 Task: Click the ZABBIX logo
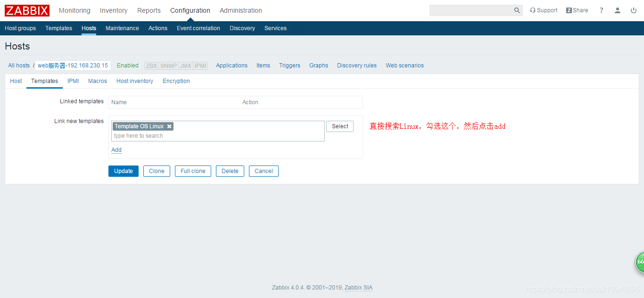pos(27,10)
